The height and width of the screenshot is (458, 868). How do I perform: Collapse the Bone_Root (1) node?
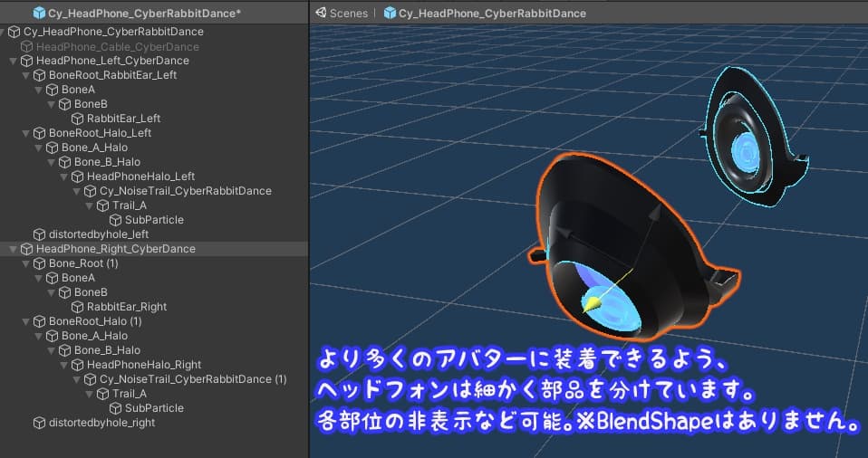pyautogui.click(x=26, y=263)
